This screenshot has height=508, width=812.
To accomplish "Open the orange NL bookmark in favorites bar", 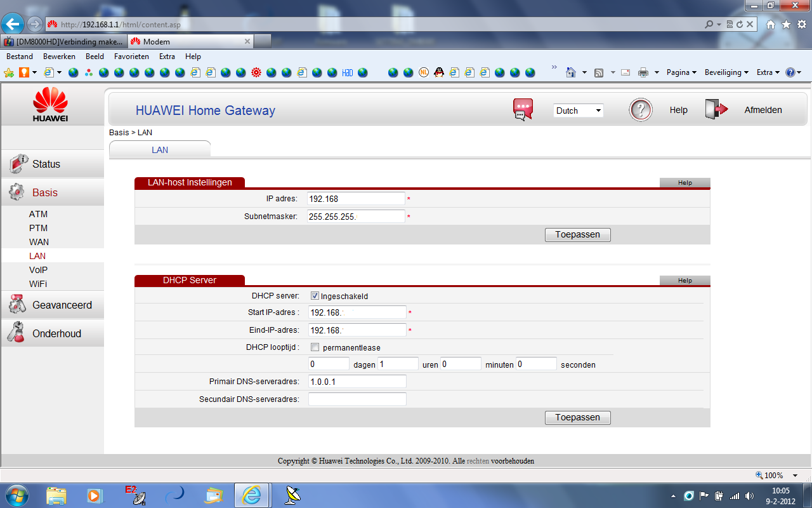I will tap(424, 72).
